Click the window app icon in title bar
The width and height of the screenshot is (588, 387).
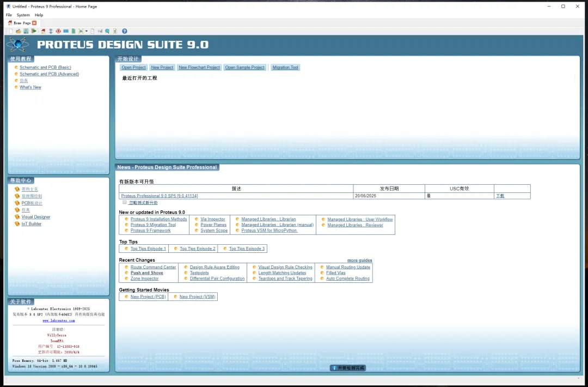tap(8, 7)
